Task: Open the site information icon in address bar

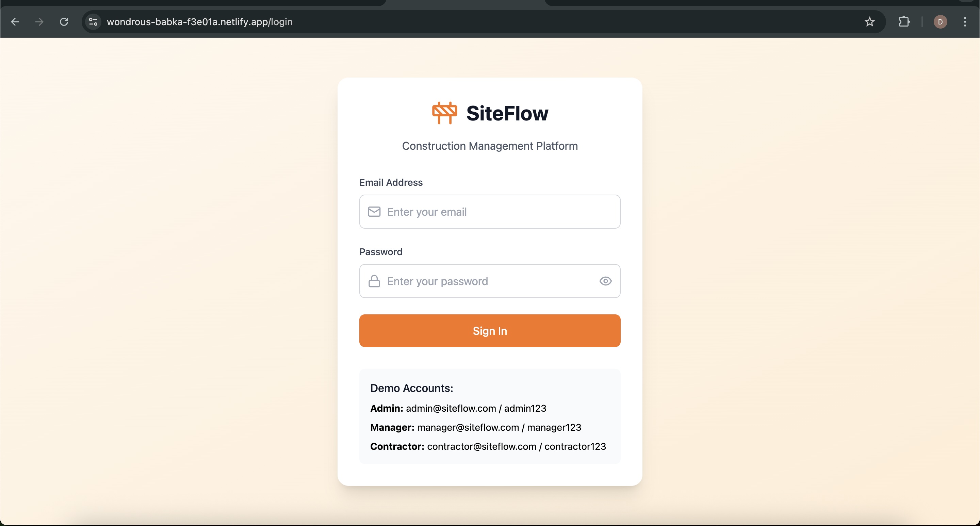Action: click(93, 22)
